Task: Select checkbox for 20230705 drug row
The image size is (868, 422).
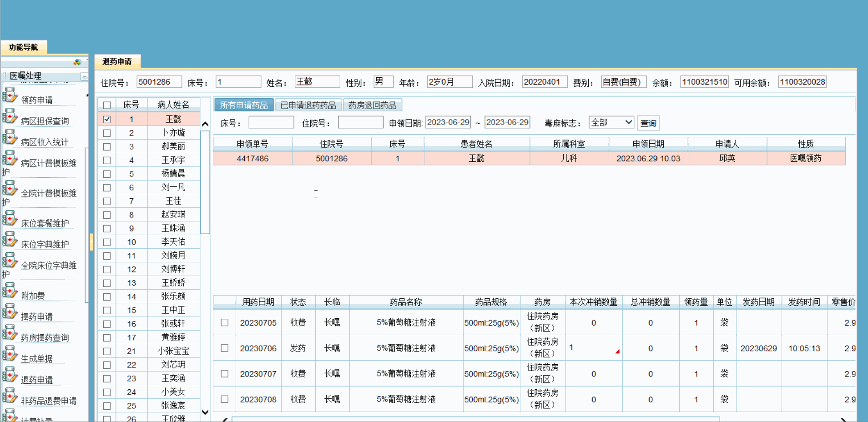Action: click(225, 322)
